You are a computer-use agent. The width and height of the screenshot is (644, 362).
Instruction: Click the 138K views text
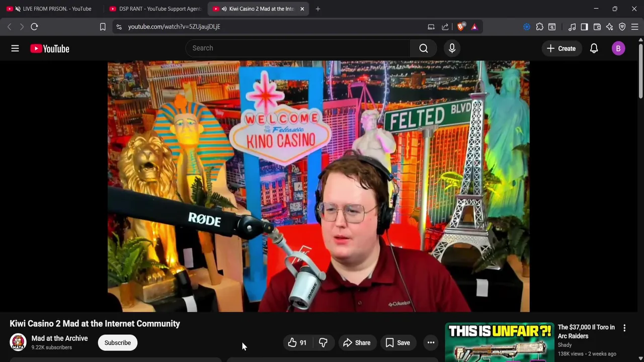point(571,354)
